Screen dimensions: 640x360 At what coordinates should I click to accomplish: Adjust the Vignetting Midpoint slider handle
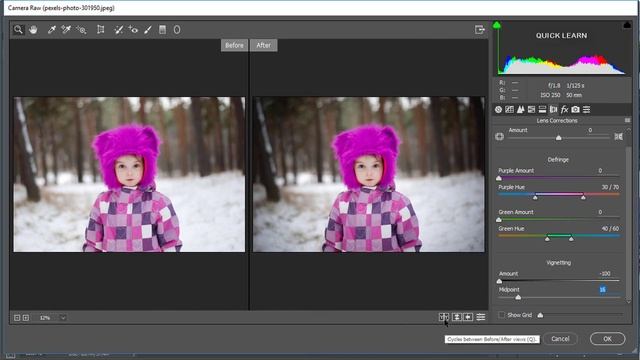(518, 298)
